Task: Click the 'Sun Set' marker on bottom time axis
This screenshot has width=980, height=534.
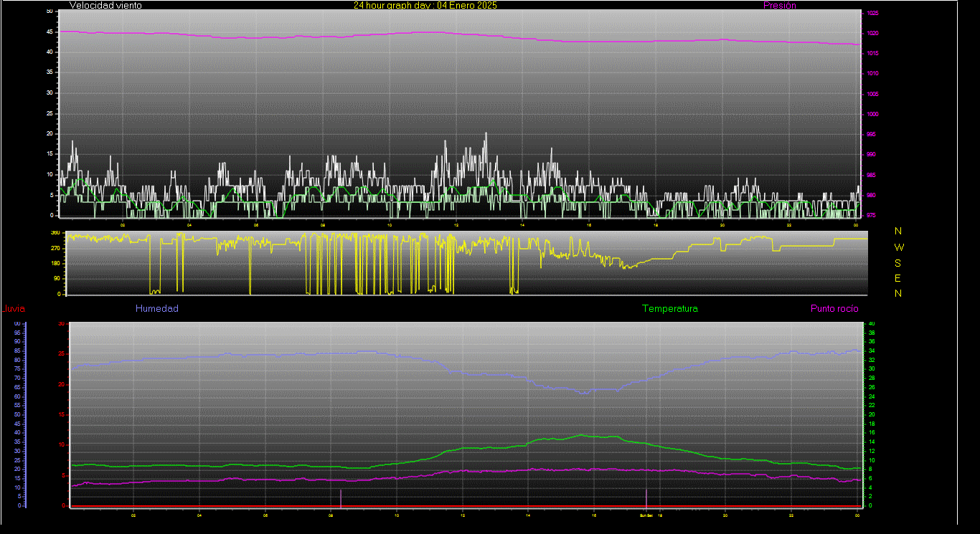Action: point(646,515)
